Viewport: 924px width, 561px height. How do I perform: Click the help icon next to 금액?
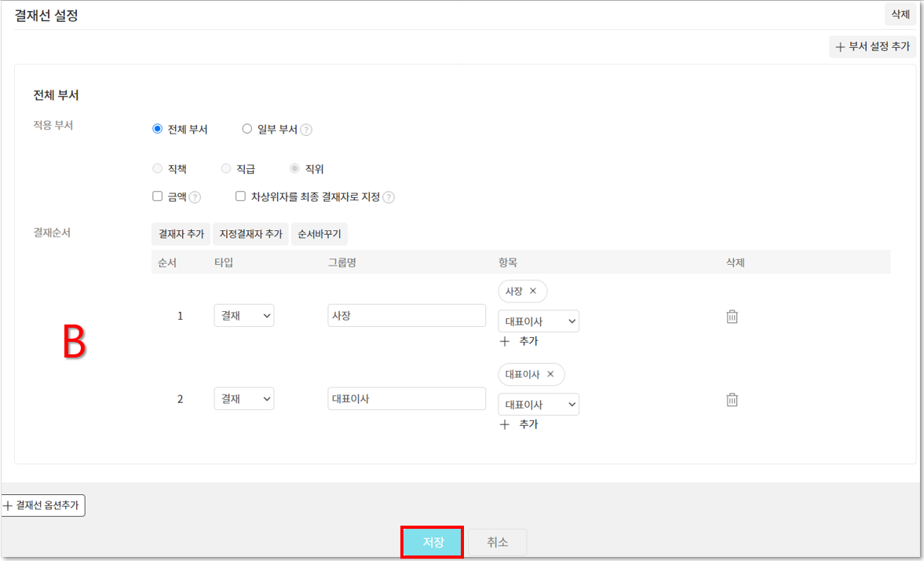click(195, 198)
